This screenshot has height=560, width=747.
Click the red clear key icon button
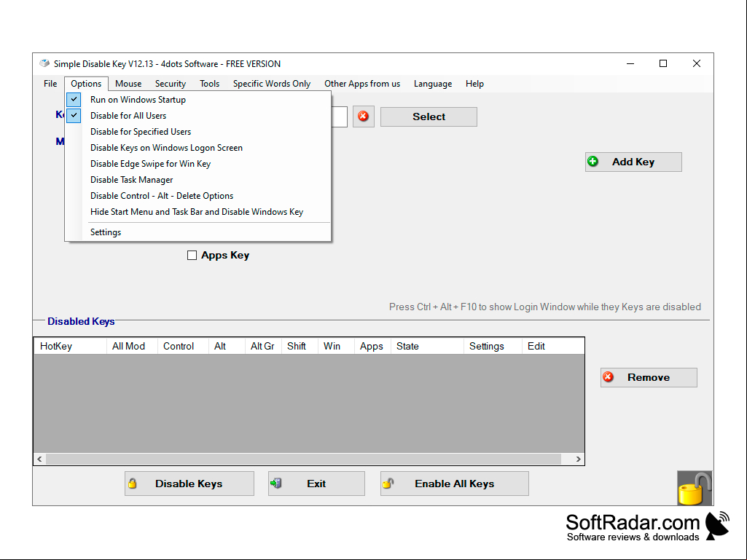(x=364, y=117)
